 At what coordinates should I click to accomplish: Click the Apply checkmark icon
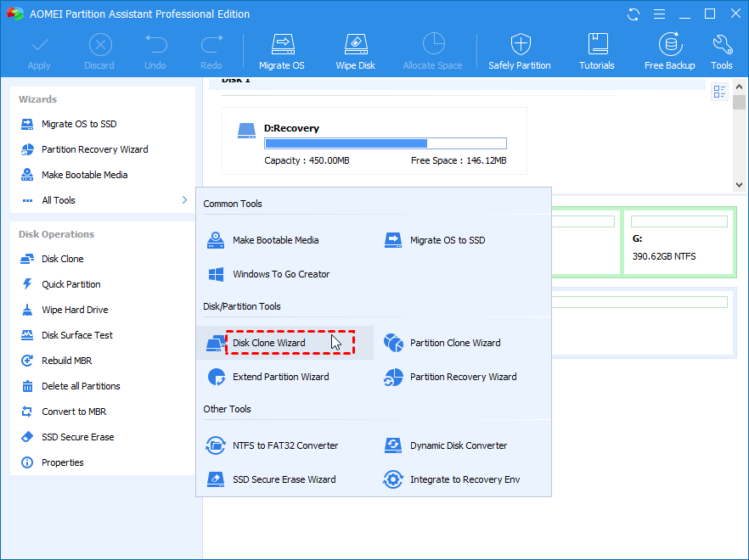point(40,45)
